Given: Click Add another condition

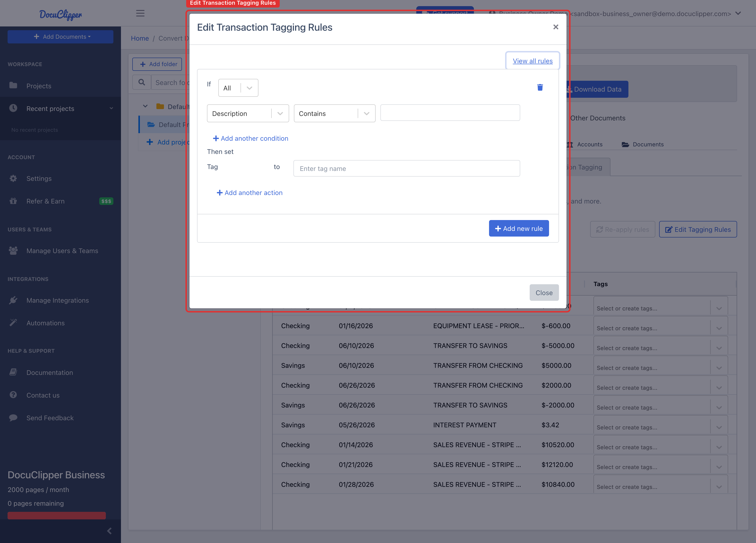Looking at the screenshot, I should (250, 138).
